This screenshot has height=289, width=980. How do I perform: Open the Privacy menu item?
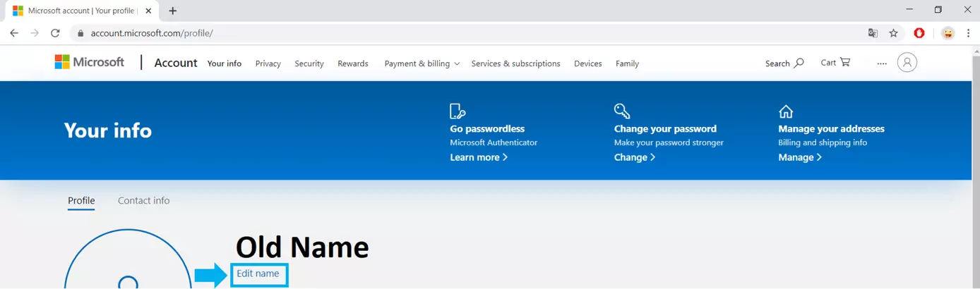point(268,63)
